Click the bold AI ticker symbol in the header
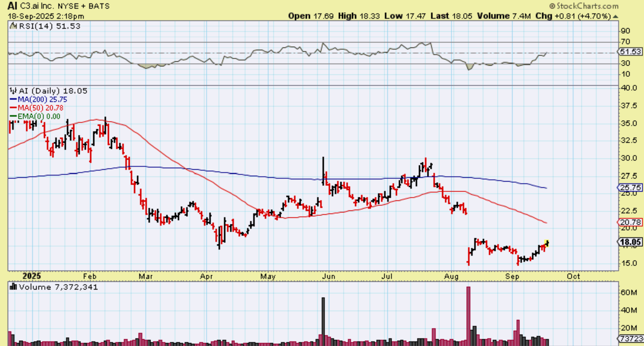644x346 pixels. (x=12, y=6)
